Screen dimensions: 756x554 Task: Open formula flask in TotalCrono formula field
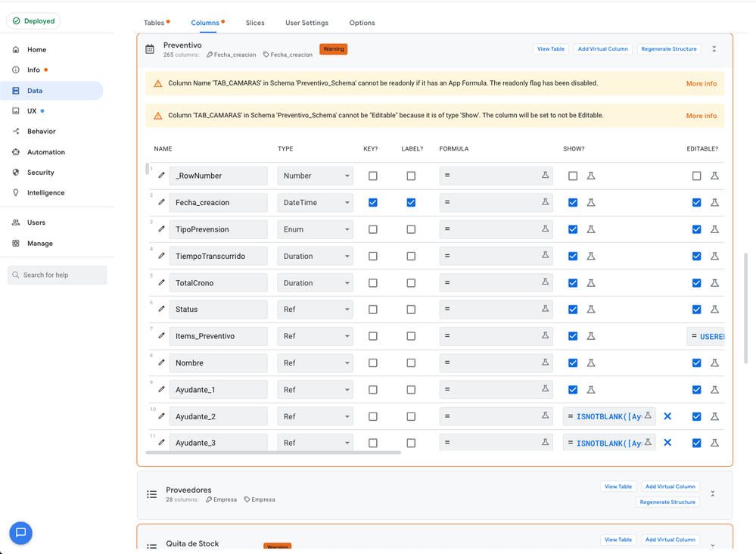(x=546, y=282)
